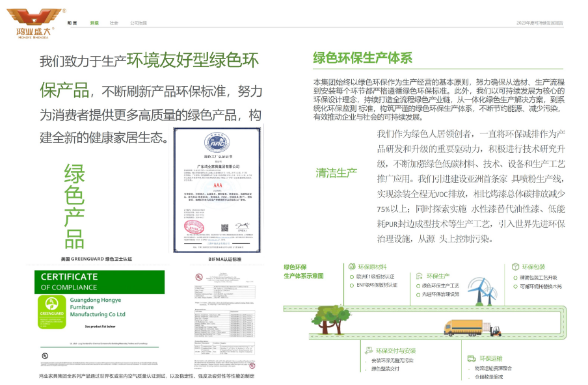This screenshot has width=588, height=385.
Task: Click the 绿色环保生产体系 heading
Action: [362, 58]
